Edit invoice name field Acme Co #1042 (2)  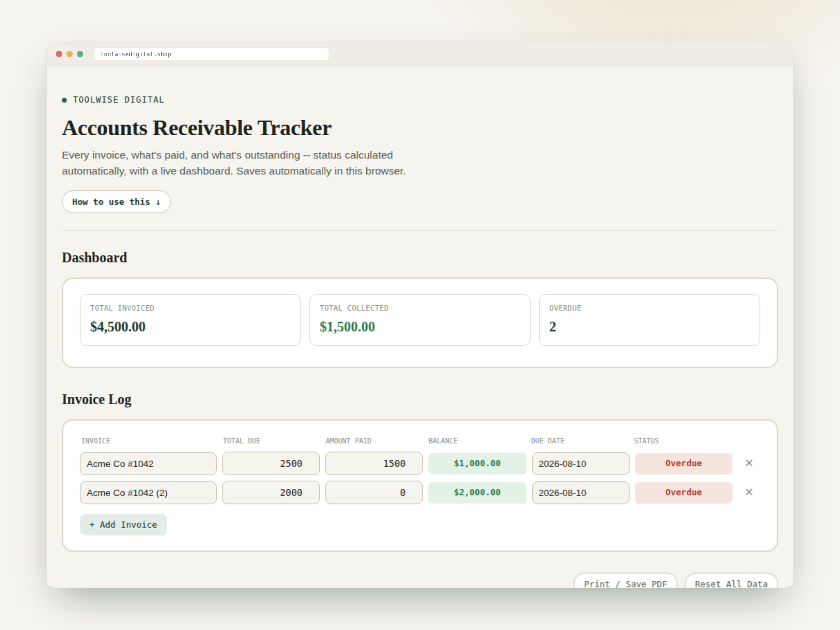point(148,493)
